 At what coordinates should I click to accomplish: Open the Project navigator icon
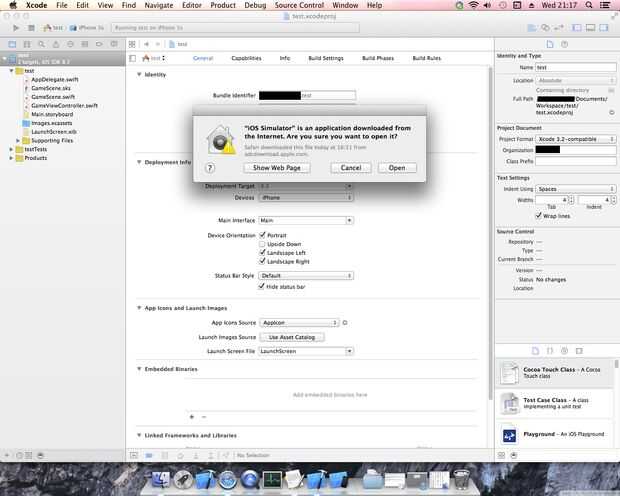12,44
